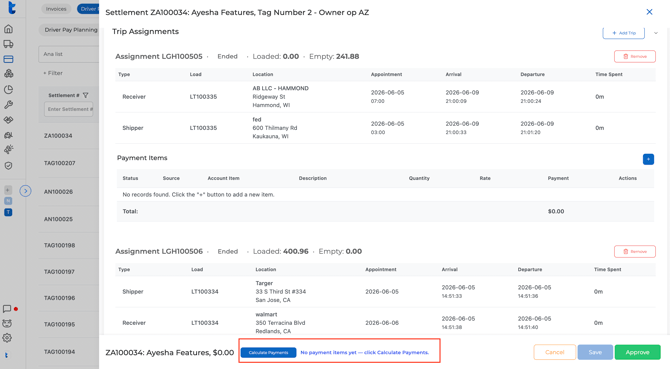Select settlement row TAG100196
670x369 pixels.
pos(59,298)
